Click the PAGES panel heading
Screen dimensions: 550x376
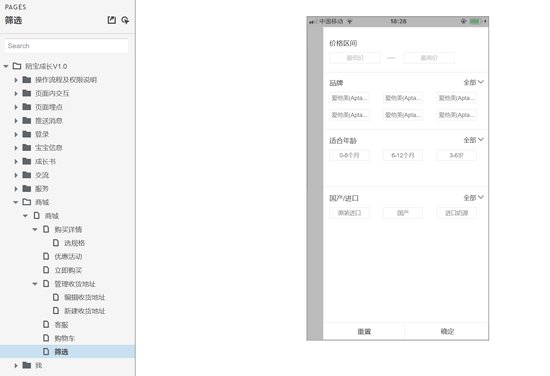click(15, 7)
